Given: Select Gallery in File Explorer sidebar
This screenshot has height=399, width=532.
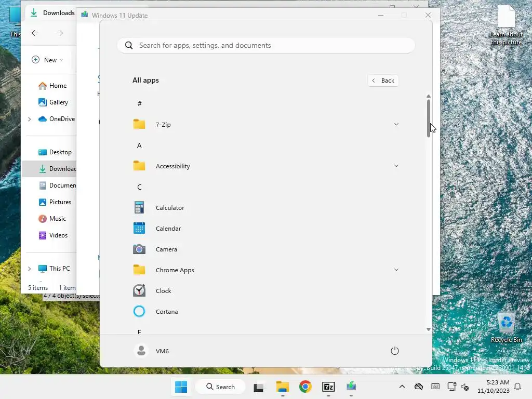Looking at the screenshot, I should point(54,102).
